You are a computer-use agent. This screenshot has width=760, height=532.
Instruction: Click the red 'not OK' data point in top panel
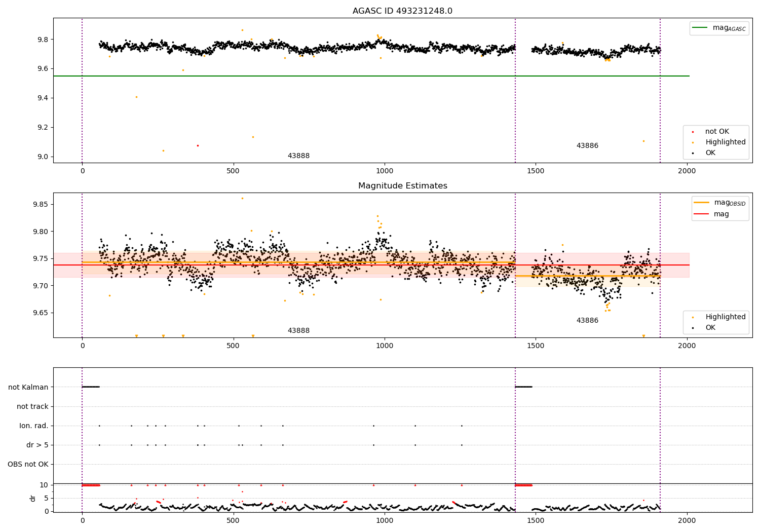(x=198, y=145)
